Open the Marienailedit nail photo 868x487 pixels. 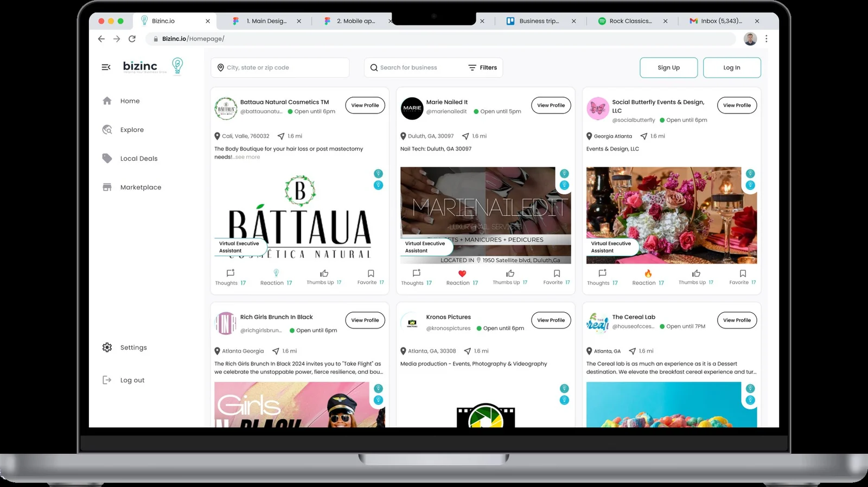pos(486,215)
